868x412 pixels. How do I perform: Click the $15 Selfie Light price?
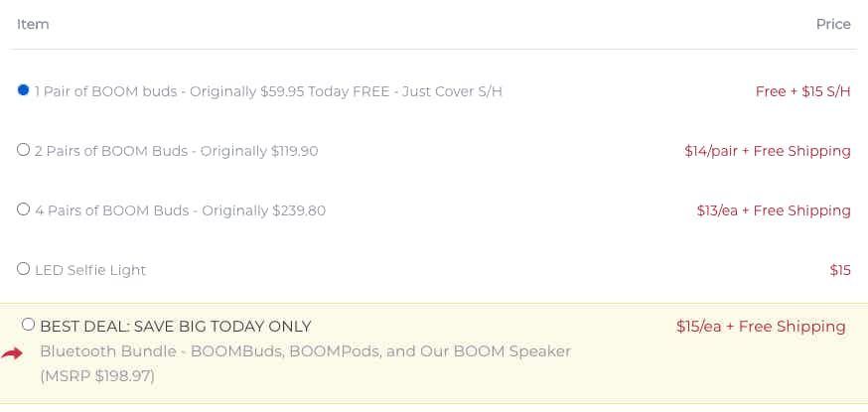(840, 270)
